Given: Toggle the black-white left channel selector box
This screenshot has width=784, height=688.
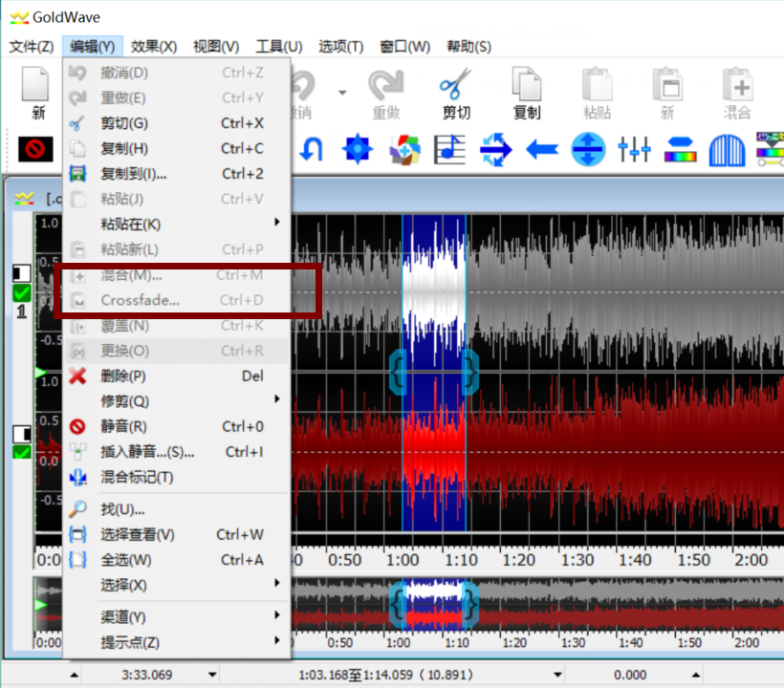Looking at the screenshot, I should click(x=22, y=274).
